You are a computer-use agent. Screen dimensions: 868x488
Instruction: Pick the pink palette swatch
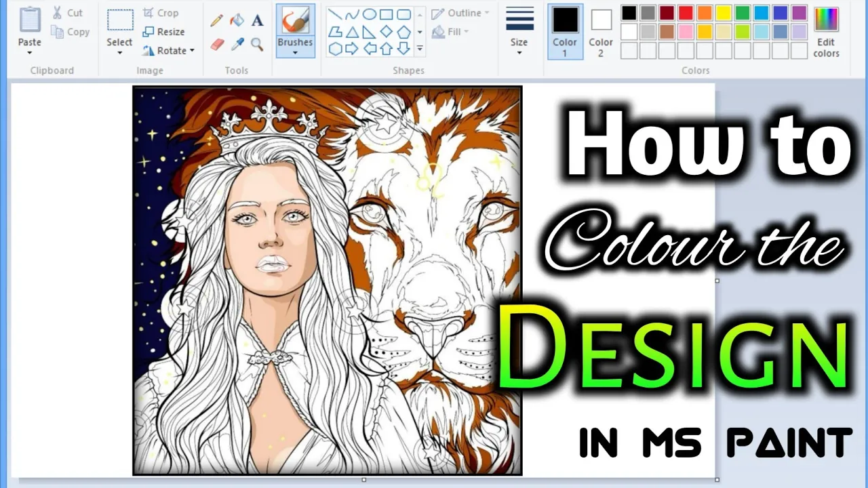point(686,31)
